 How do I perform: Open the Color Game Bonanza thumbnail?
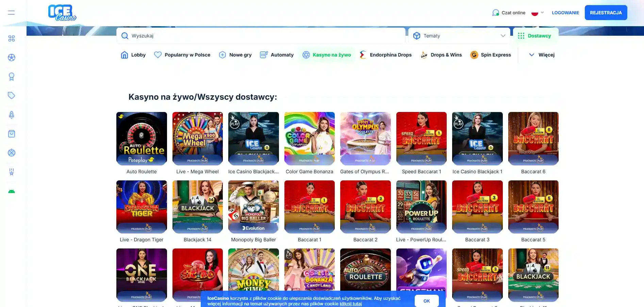tap(310, 139)
